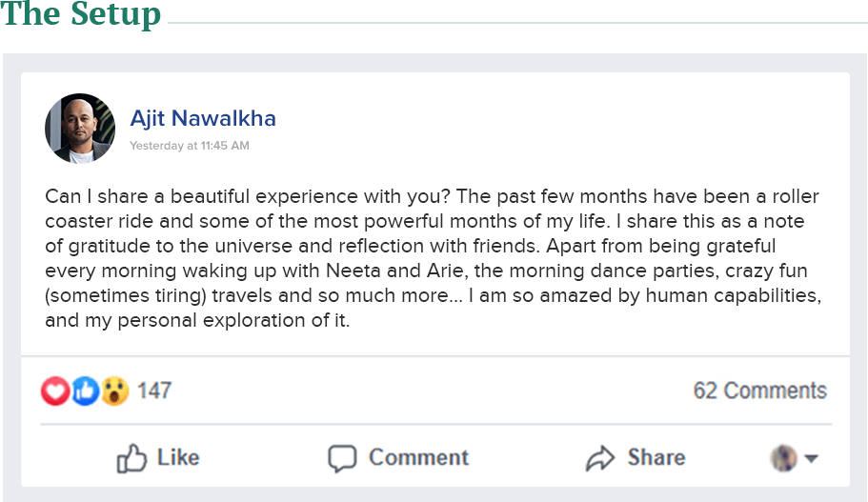868x502 pixels.
Task: Click the Comment button label
Action: [x=419, y=458]
